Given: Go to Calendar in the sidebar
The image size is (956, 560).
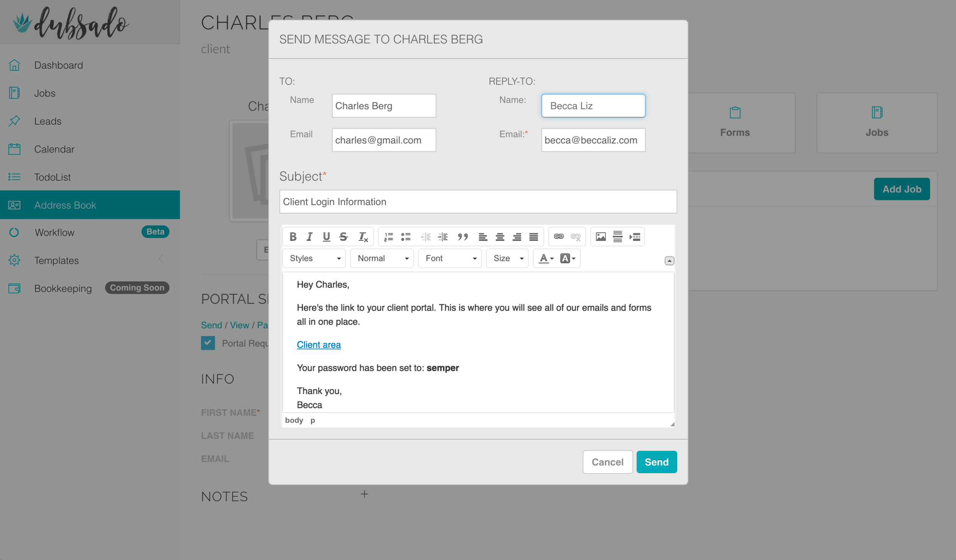Looking at the screenshot, I should [x=54, y=149].
